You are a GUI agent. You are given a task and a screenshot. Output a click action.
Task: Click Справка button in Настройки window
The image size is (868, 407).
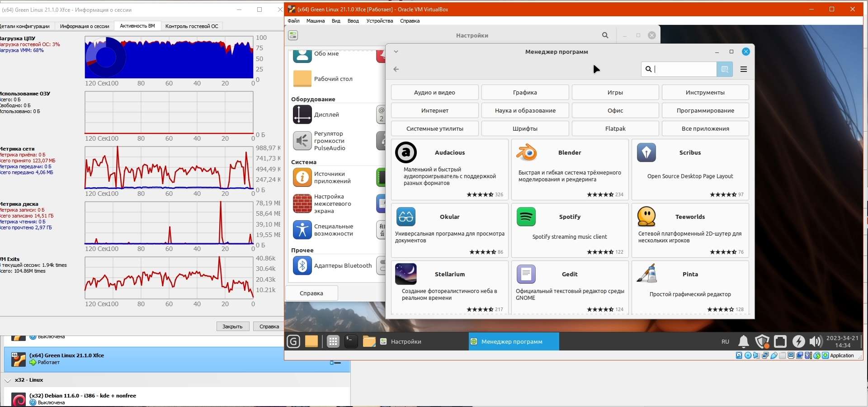coord(311,293)
